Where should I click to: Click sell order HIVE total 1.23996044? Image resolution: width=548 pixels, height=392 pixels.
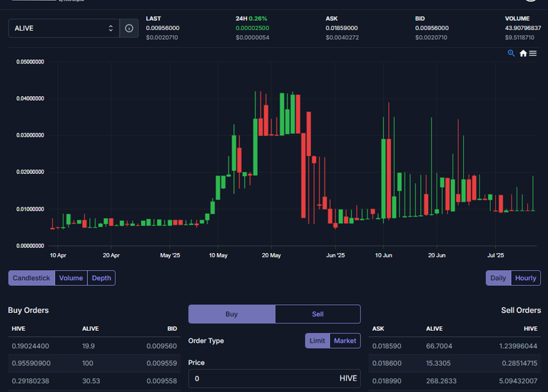pos(518,346)
